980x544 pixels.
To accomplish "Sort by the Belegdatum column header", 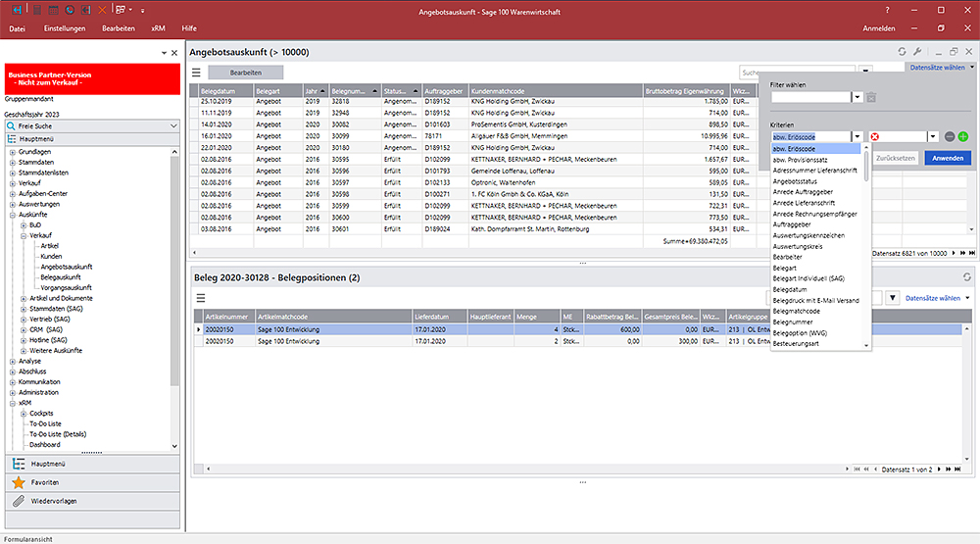I will [x=225, y=91].
